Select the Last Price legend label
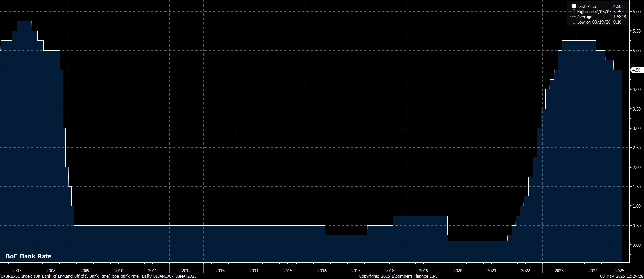 587,6
